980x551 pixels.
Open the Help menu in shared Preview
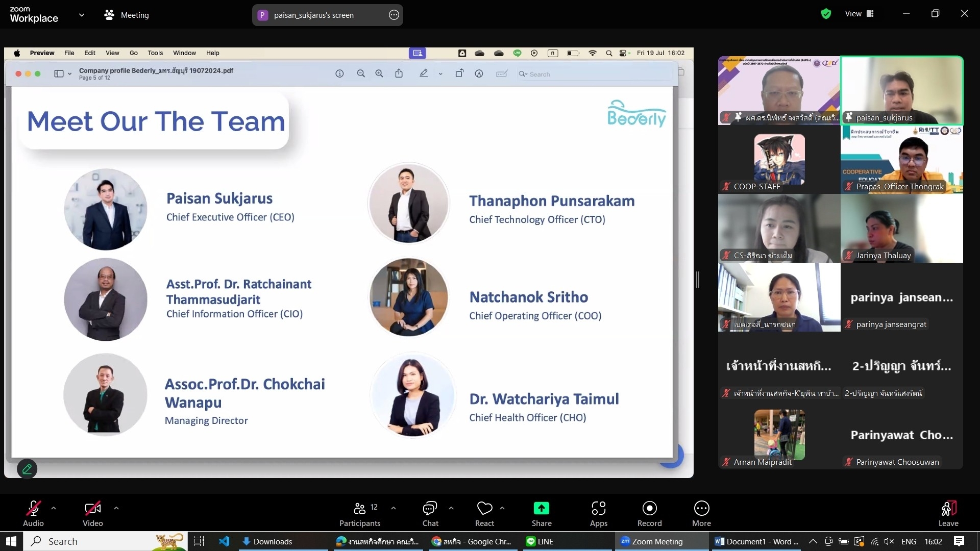[x=212, y=53]
